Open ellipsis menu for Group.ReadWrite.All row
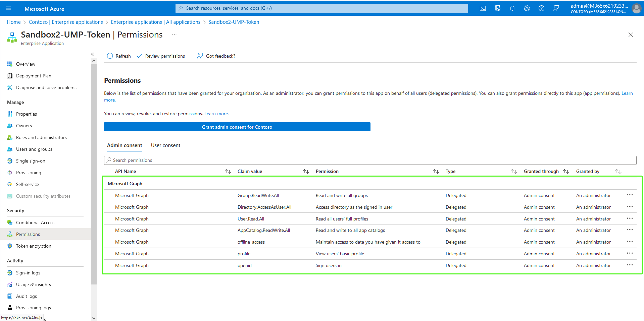Screen dimensions: 644x321 pyautogui.click(x=630, y=195)
